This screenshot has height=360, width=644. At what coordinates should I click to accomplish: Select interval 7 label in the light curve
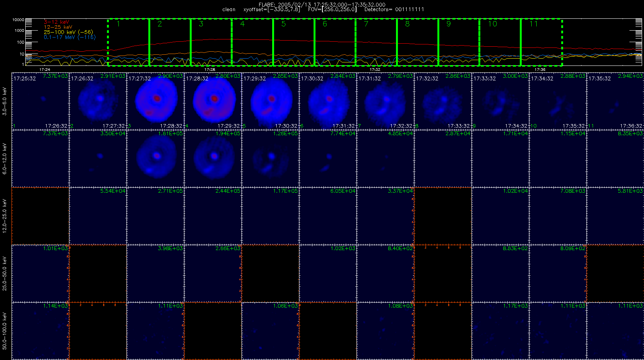(x=366, y=24)
